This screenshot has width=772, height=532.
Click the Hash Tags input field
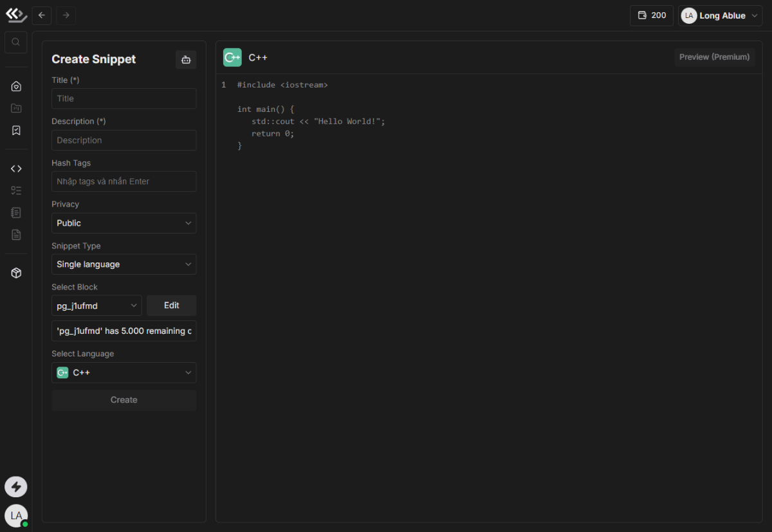tap(124, 181)
